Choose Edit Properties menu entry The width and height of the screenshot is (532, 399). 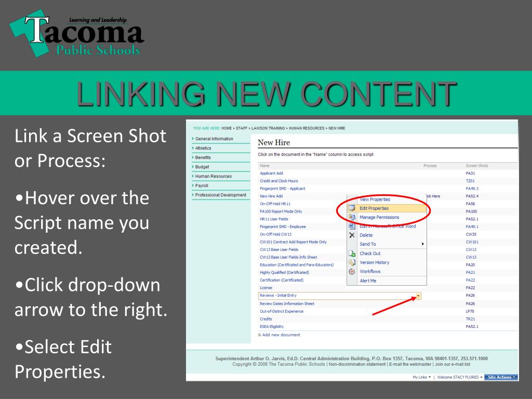click(374, 208)
